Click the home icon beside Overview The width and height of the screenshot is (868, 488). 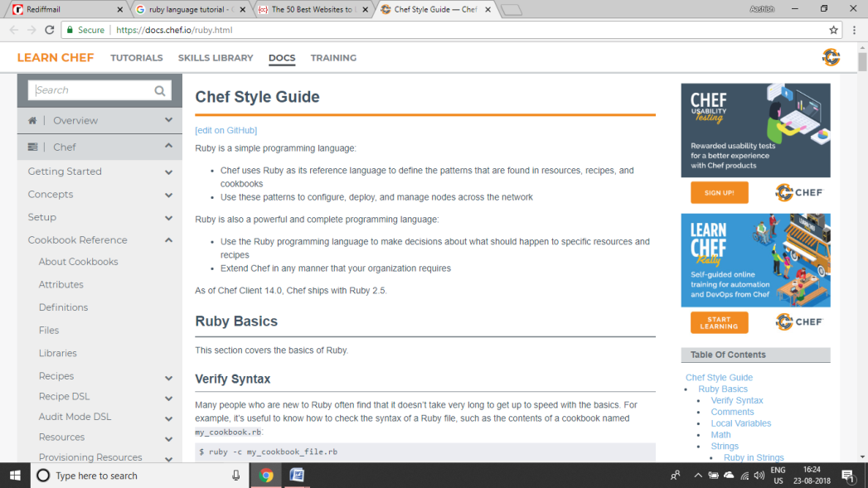click(x=32, y=120)
